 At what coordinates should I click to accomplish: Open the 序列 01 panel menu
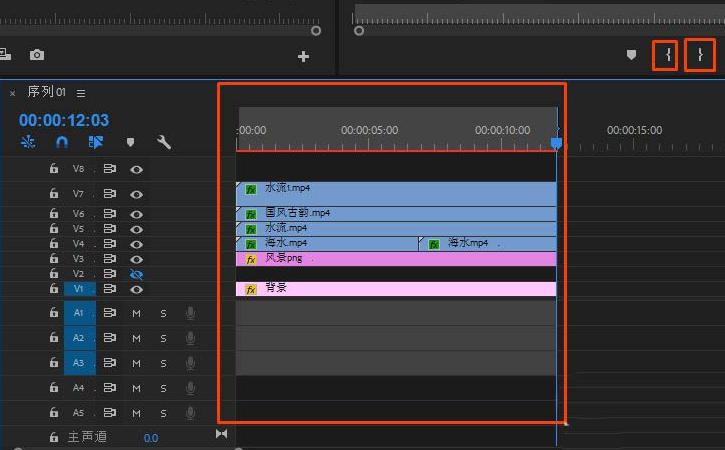(81, 93)
